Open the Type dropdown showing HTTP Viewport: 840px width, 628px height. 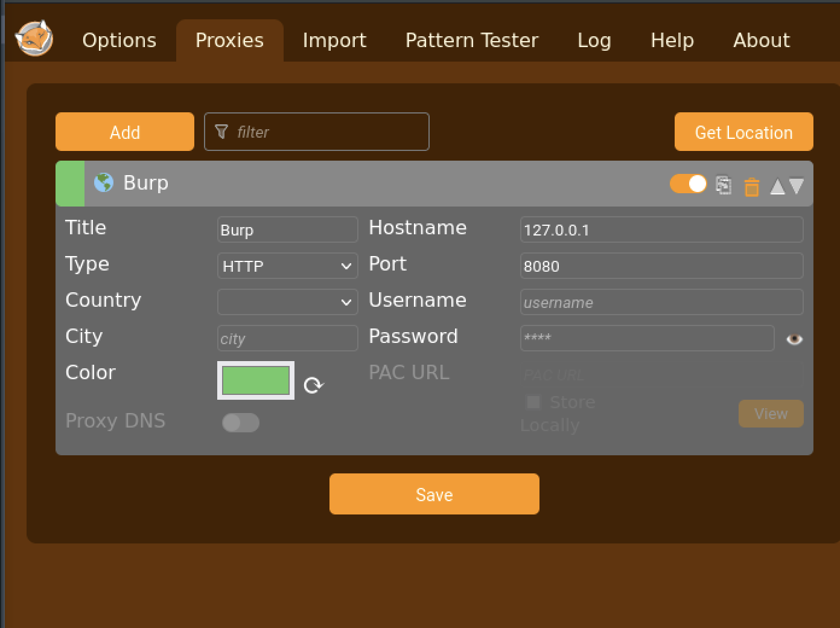coord(287,266)
